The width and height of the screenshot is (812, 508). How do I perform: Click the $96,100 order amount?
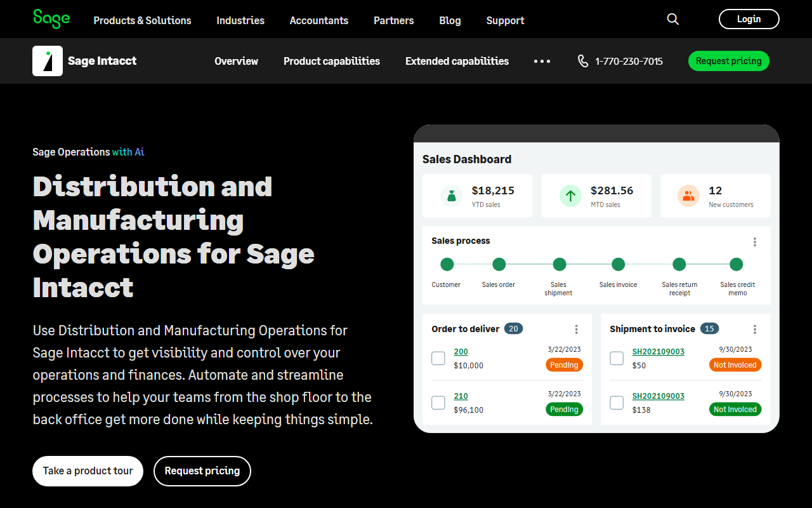469,410
